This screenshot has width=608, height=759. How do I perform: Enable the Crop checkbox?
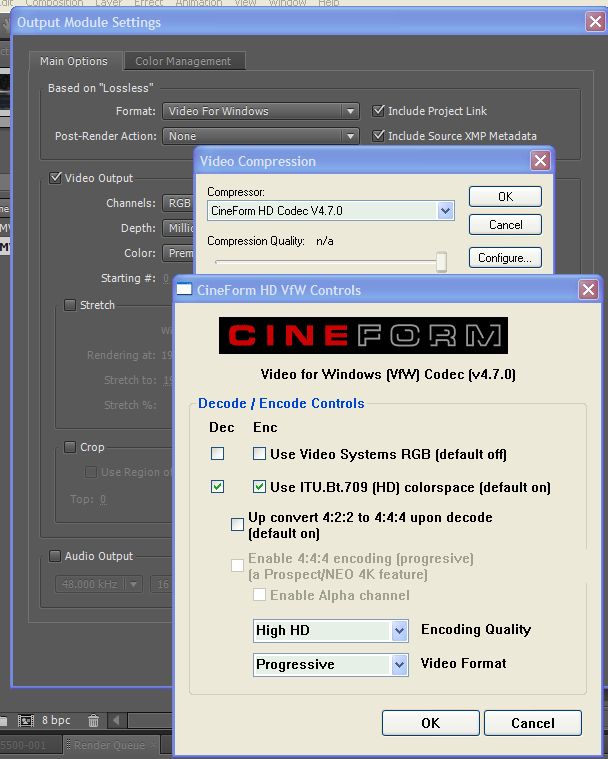pos(70,447)
